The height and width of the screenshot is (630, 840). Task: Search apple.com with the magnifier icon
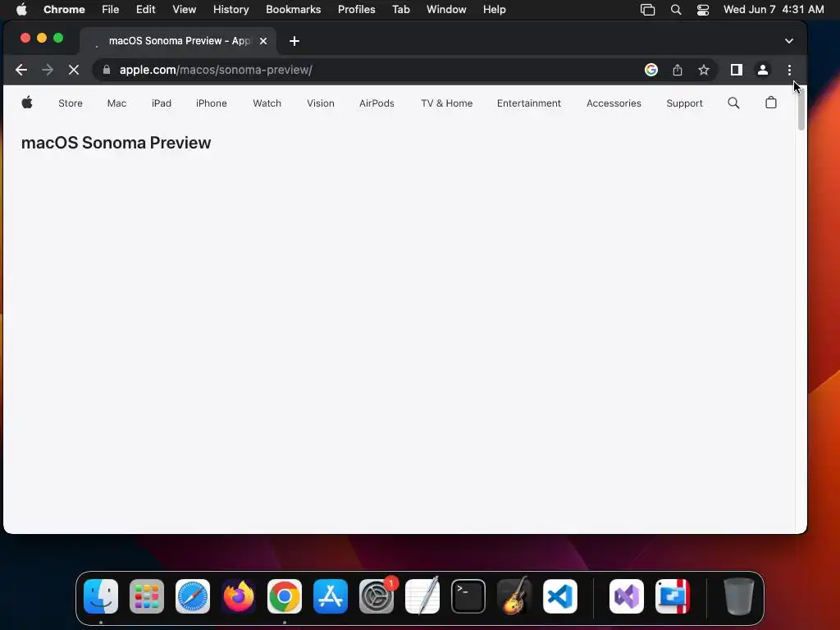pos(733,103)
